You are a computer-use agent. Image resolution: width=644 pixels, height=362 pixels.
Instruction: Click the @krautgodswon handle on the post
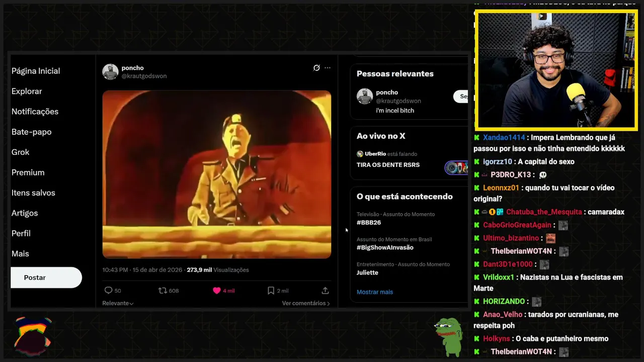tap(144, 76)
